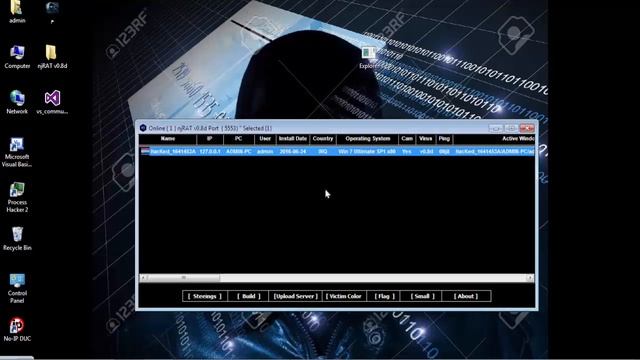Open the About button
Viewport: 640px width, 360px height.
tap(466, 296)
